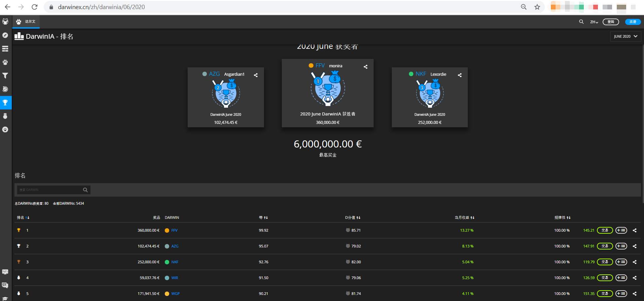Open the dashboard grid icon in sidebar
Screen dimensions: 644x301
tap(5, 49)
